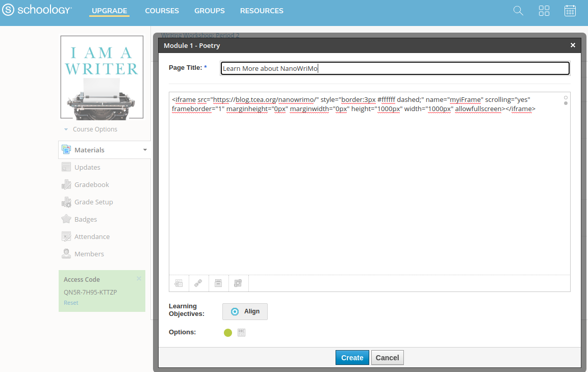Open the calendar icon in the top bar

570,10
